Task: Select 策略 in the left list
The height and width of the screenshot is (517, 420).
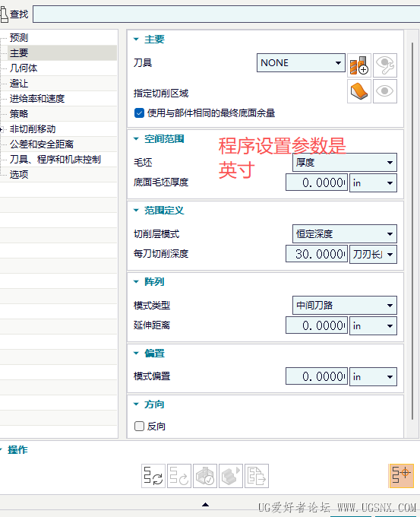Action: [x=19, y=114]
